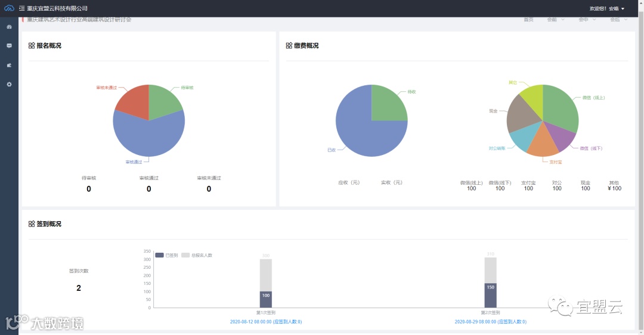Expand the 会中 menu
Image resolution: width=644 pixels, height=335 pixels.
coord(587,19)
